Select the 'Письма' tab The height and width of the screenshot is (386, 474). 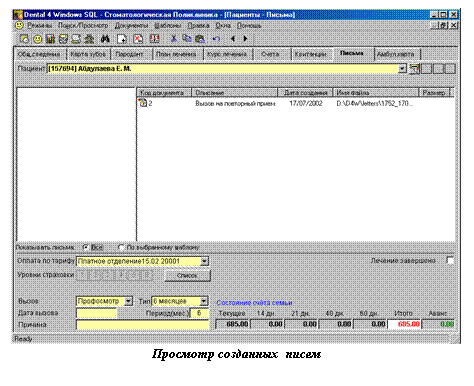352,53
